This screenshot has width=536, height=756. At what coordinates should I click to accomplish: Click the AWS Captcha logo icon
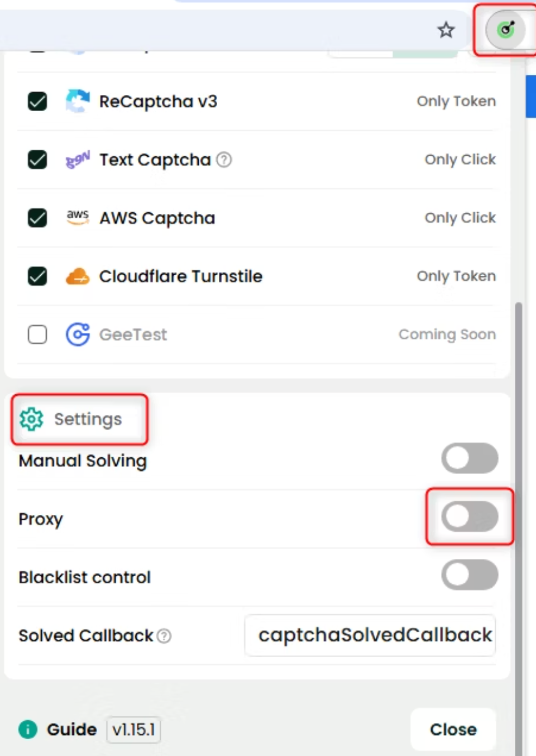click(x=78, y=218)
